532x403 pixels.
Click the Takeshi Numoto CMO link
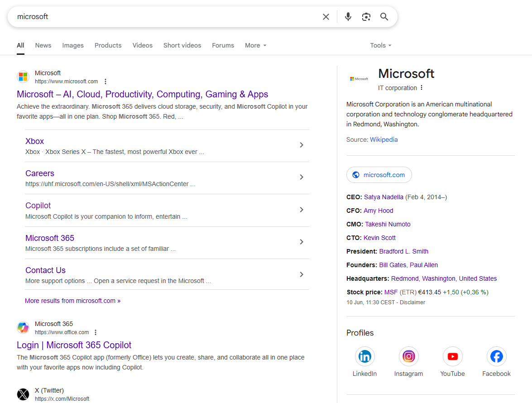[388, 224]
